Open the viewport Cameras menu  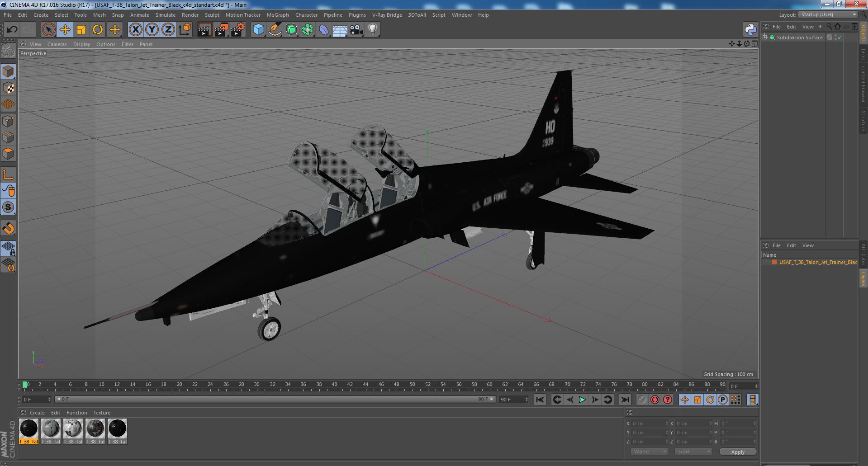[x=57, y=44]
